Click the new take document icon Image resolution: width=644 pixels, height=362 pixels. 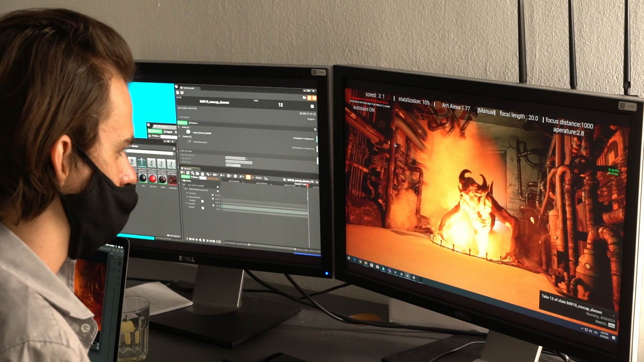click(x=177, y=93)
